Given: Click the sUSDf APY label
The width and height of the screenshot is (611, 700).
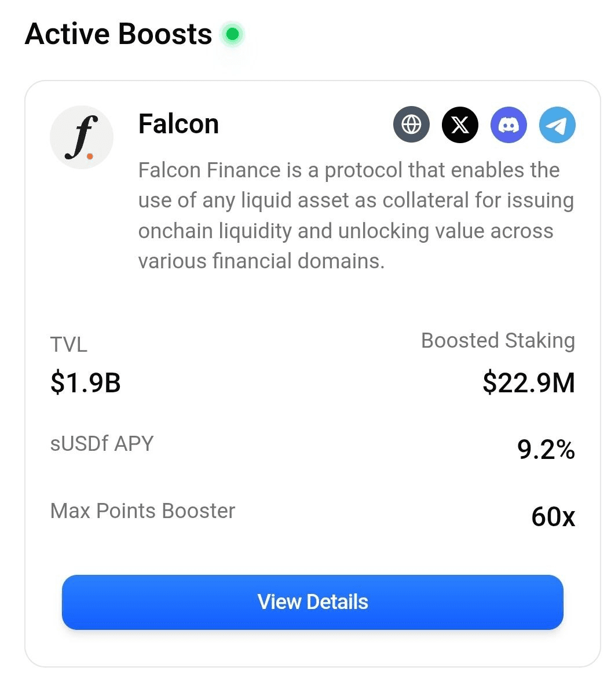Looking at the screenshot, I should [x=102, y=444].
